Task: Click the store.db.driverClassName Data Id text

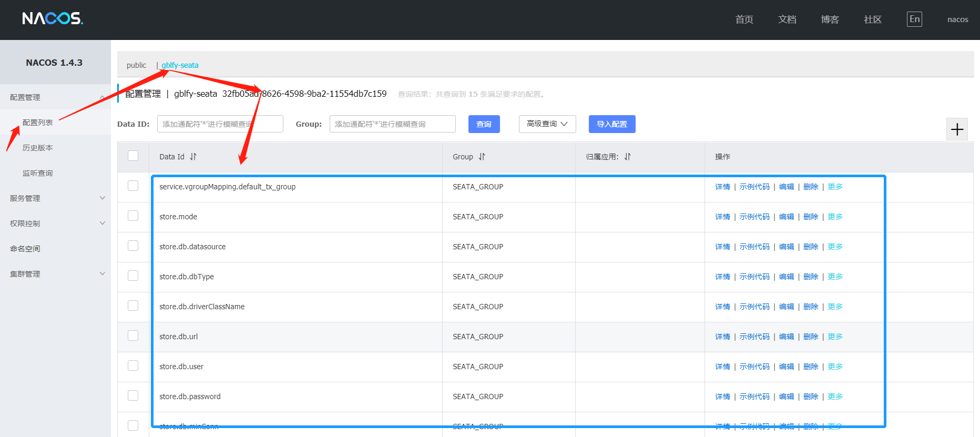Action: point(202,307)
